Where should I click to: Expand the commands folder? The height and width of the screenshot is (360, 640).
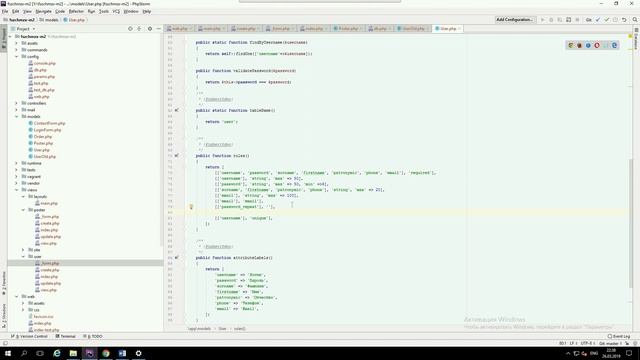click(x=17, y=50)
